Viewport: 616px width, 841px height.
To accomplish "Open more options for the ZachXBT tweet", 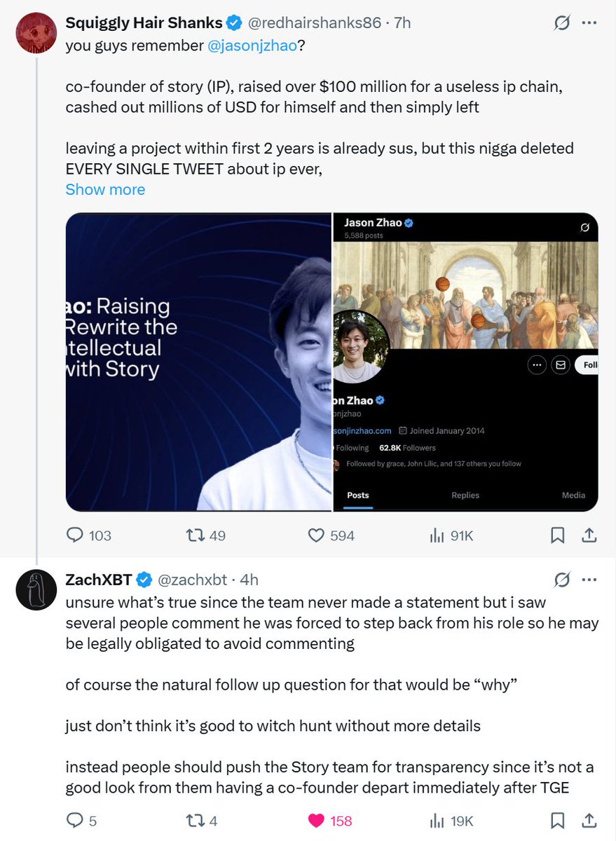I will pos(589,580).
